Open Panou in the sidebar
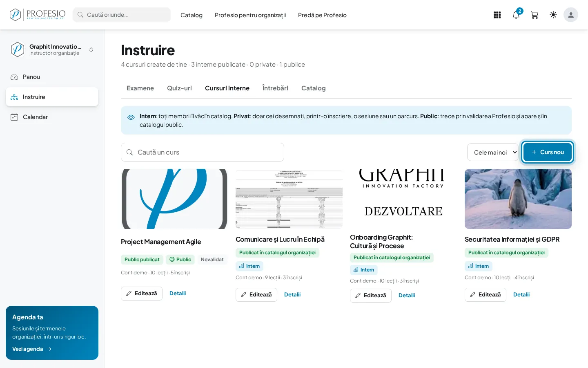This screenshot has width=588, height=368. click(x=52, y=77)
